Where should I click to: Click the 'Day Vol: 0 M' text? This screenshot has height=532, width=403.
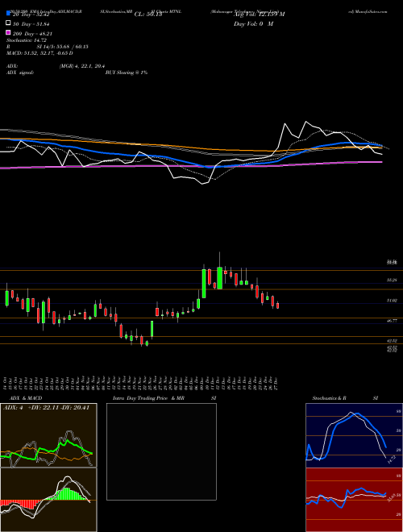point(253,24)
